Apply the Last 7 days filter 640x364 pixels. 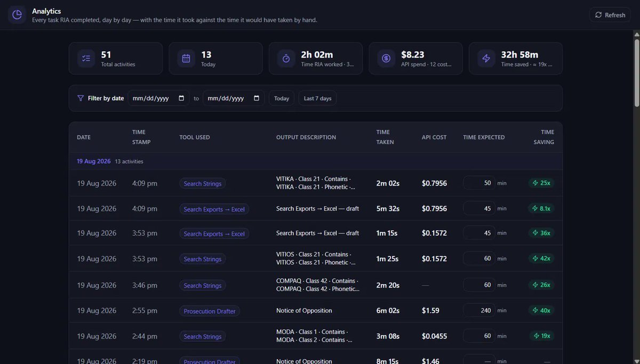[317, 98]
